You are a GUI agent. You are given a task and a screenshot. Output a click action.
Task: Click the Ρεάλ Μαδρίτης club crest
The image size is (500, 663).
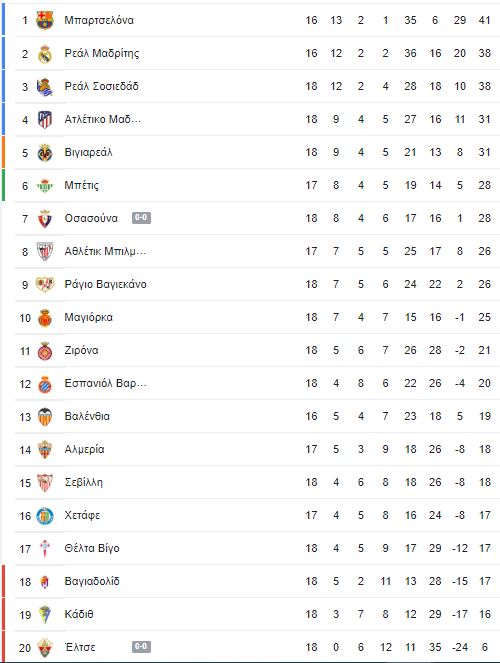[45, 54]
